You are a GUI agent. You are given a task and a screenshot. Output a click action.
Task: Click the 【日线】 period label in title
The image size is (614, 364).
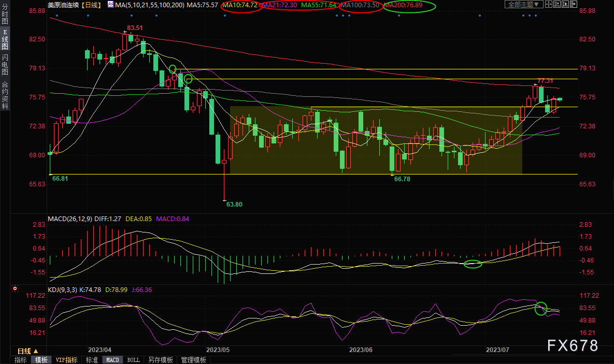coord(91,5)
